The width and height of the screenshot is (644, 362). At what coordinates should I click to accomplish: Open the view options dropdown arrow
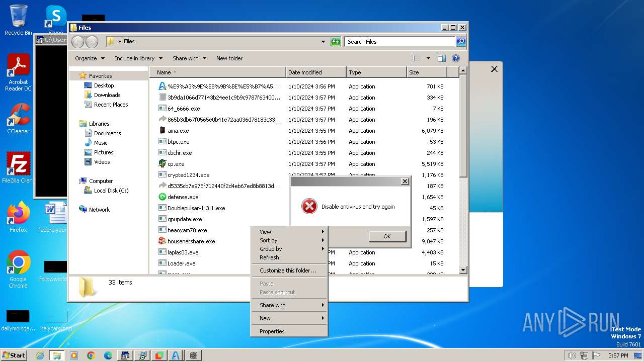[428, 58]
